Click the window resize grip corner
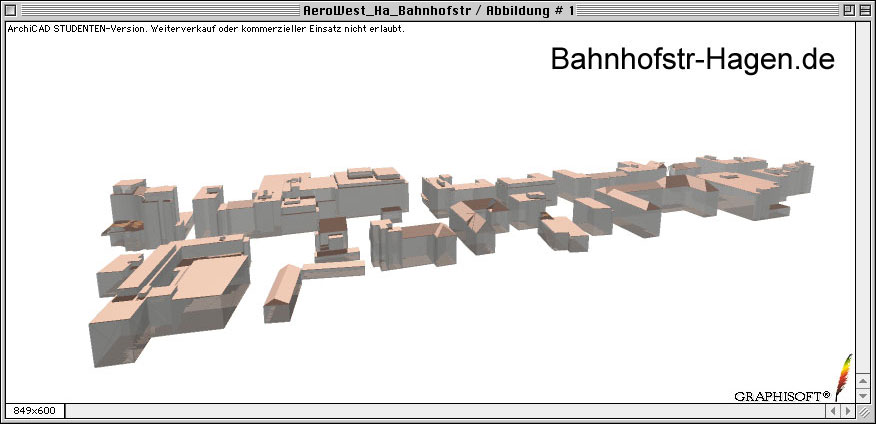Image resolution: width=876 pixels, height=424 pixels. point(865,411)
